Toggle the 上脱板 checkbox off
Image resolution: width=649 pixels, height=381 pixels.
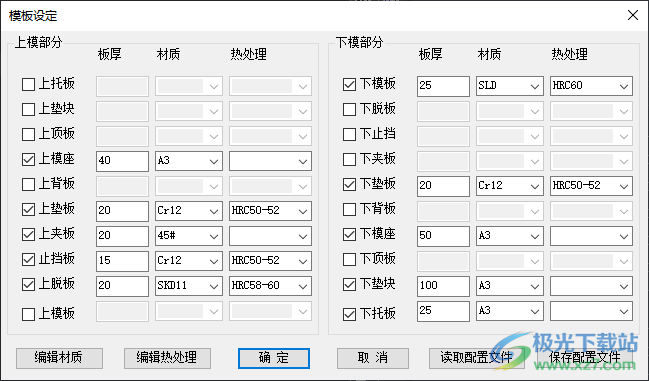pyautogui.click(x=28, y=285)
